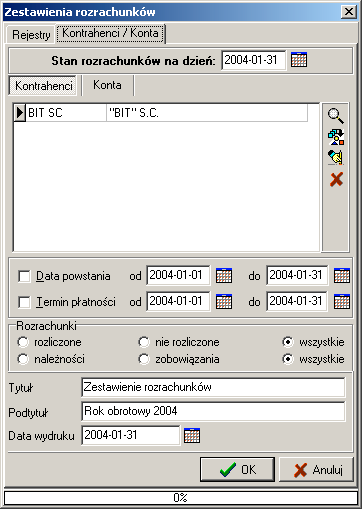Open calendar for Data powstania od date
This screenshot has width=362, height=509.
pyautogui.click(x=224, y=275)
